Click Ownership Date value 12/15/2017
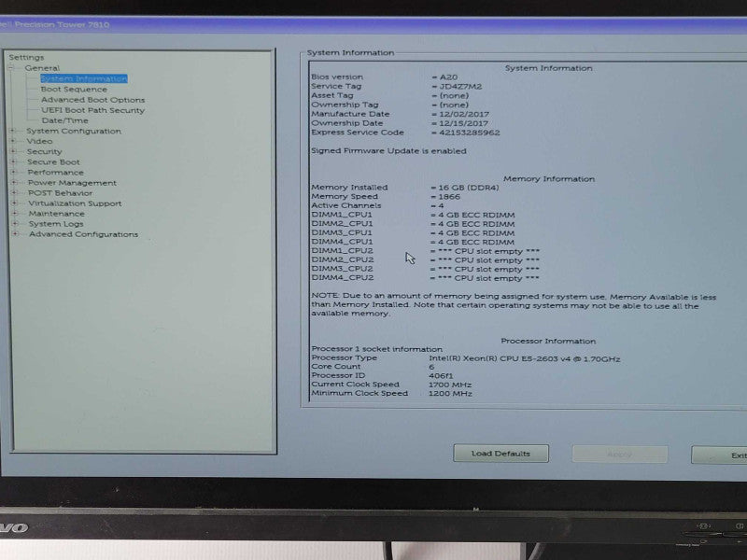 [x=463, y=123]
